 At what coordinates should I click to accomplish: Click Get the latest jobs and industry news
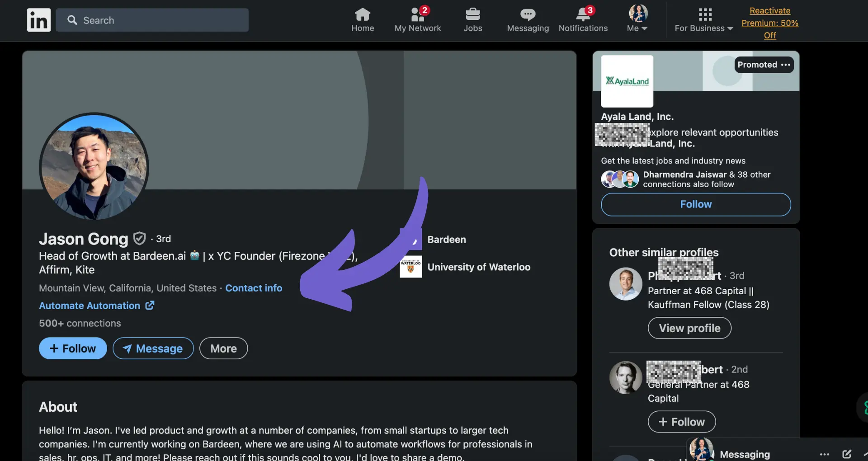[x=673, y=160]
